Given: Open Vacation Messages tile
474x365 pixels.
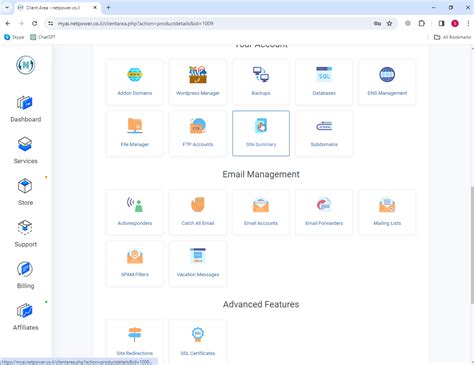Looking at the screenshot, I should coord(198,264).
